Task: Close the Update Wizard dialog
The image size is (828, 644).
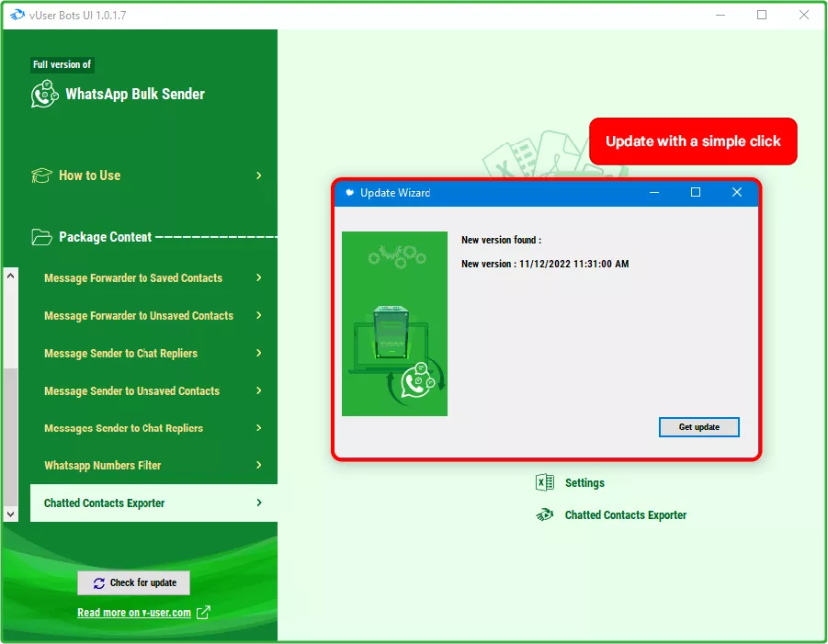Action: point(737,193)
